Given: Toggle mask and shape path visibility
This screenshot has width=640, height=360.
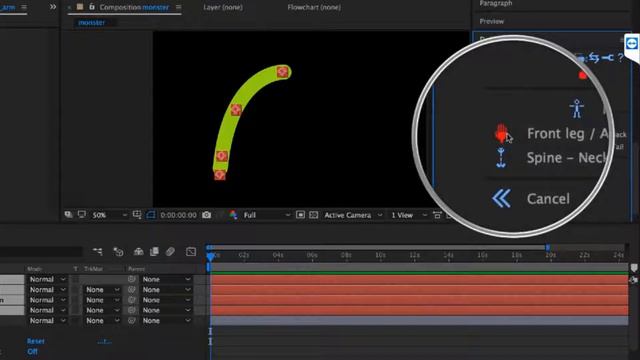Looking at the screenshot, I should (x=151, y=215).
